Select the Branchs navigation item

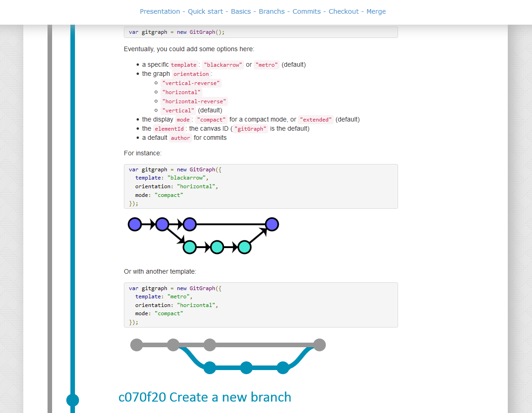click(x=271, y=11)
